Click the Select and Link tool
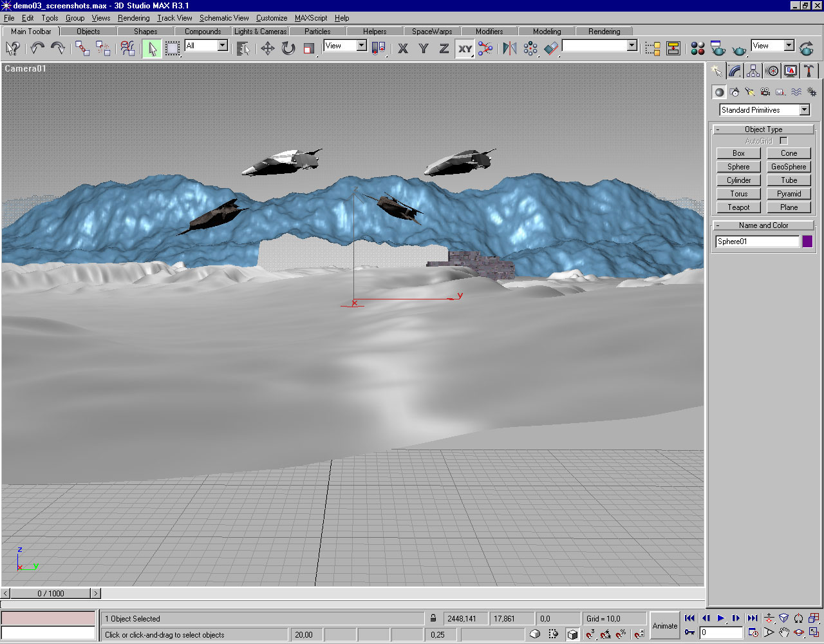 82,48
